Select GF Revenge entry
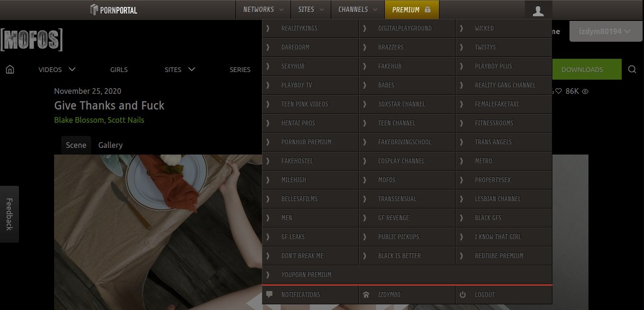 pyautogui.click(x=407, y=218)
